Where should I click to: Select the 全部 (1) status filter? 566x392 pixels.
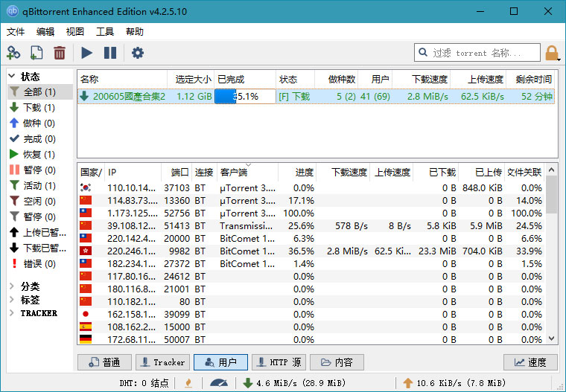pyautogui.click(x=39, y=92)
